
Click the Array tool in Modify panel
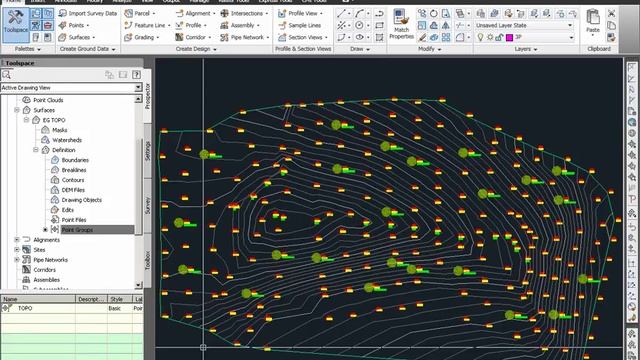[446, 38]
